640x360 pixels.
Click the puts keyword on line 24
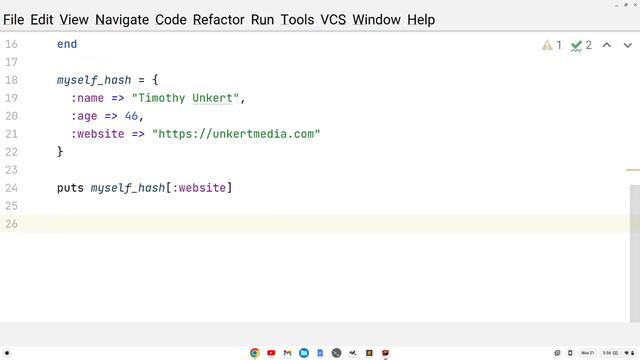pos(70,188)
